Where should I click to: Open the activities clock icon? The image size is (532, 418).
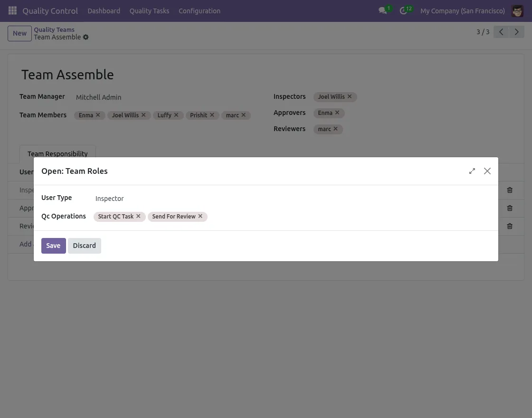(403, 10)
